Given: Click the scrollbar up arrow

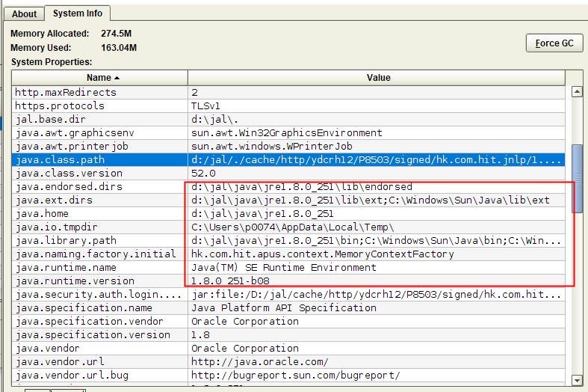Looking at the screenshot, I should (x=576, y=92).
